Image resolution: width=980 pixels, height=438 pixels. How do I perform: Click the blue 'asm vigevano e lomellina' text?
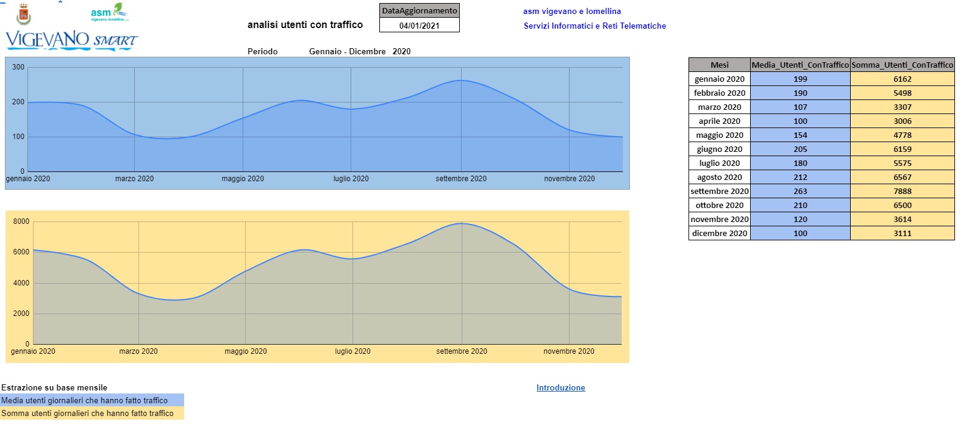tap(571, 11)
